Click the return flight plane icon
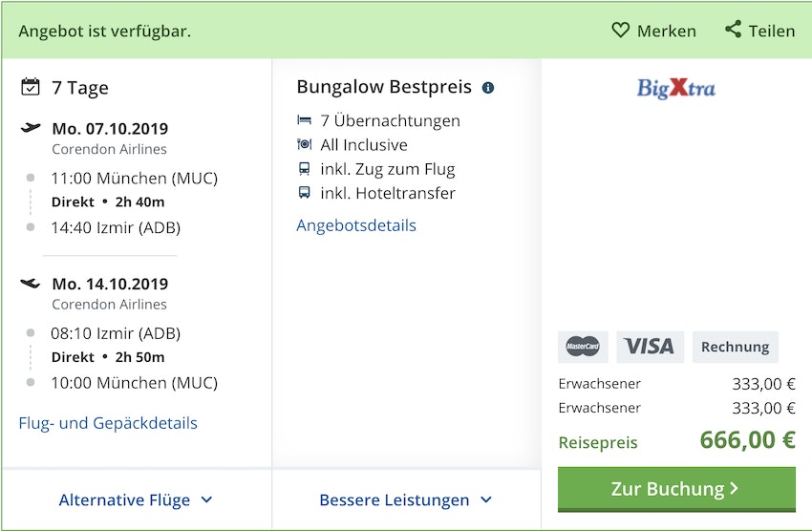Screen dimensions: 812x531 31,284
